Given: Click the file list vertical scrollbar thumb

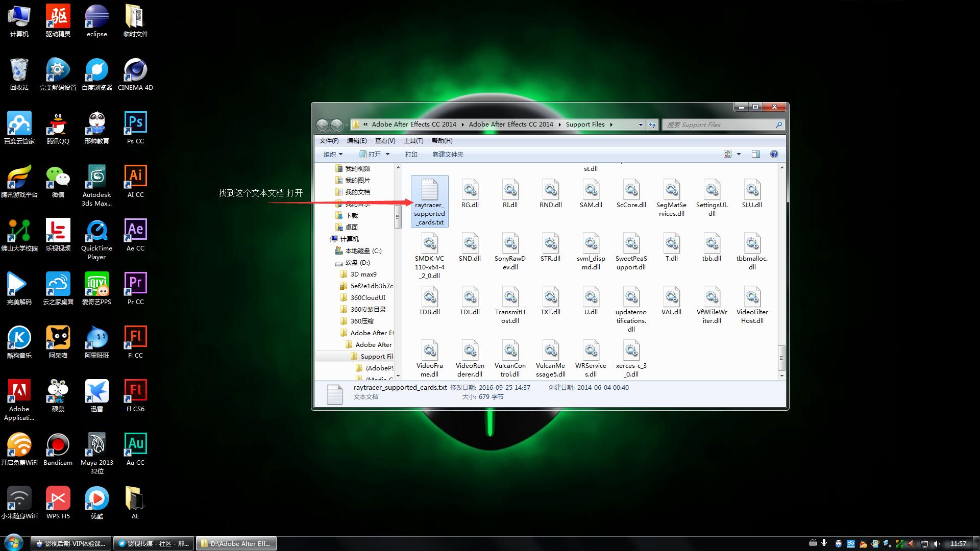Looking at the screenshot, I should [781, 357].
